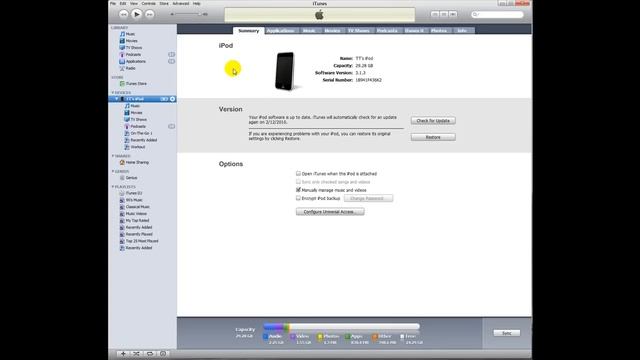Click the Next track button
Image resolution: width=640 pixels, height=360 pixels.
pyautogui.click(x=150, y=14)
